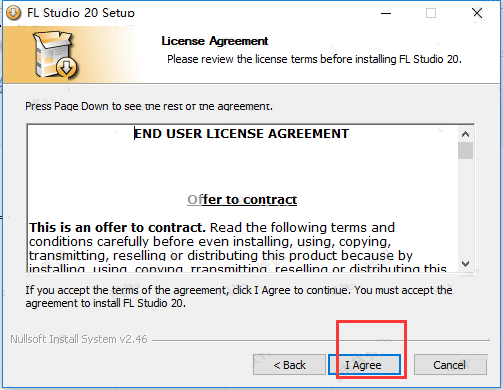
Task: Click the License Agreement header title
Action: pyautogui.click(x=215, y=41)
